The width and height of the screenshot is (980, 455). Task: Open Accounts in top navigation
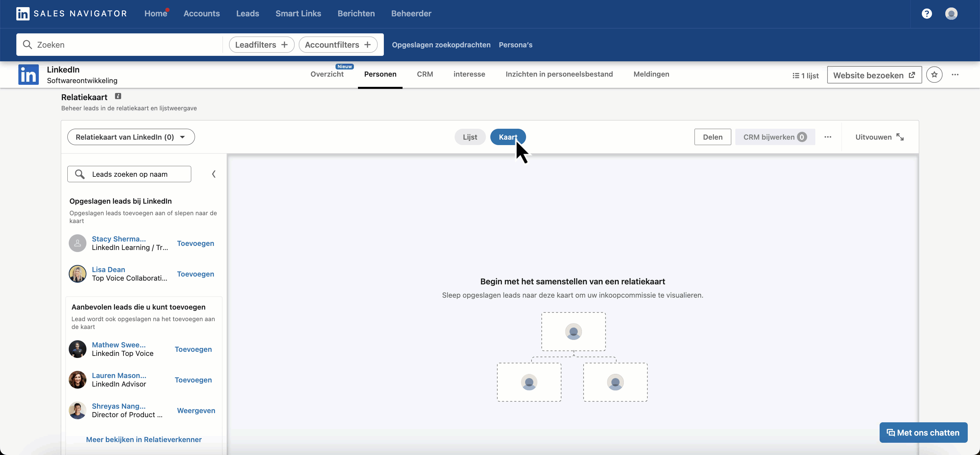point(202,14)
